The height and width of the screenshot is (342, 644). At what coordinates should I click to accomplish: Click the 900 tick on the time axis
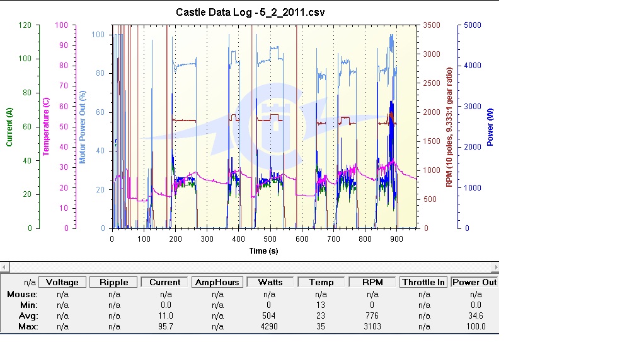point(396,239)
